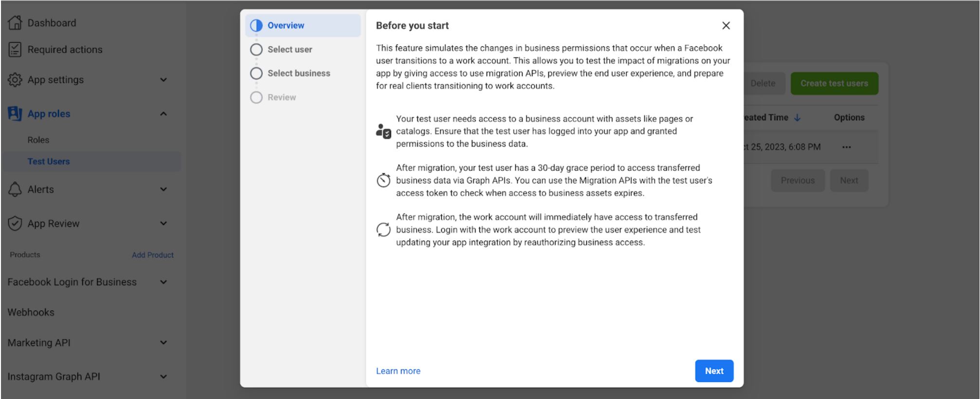The width and height of the screenshot is (980, 399).
Task: Click the blue Next button in the dialog
Action: [714, 371]
